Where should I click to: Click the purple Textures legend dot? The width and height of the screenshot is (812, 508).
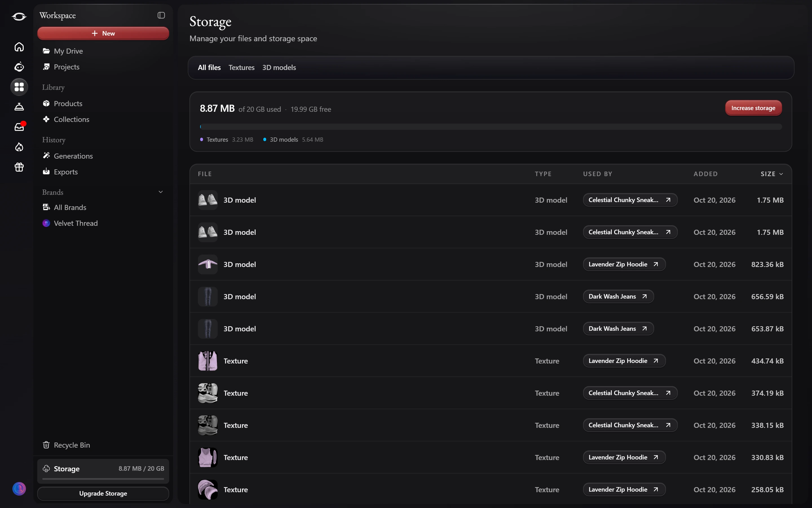click(201, 139)
